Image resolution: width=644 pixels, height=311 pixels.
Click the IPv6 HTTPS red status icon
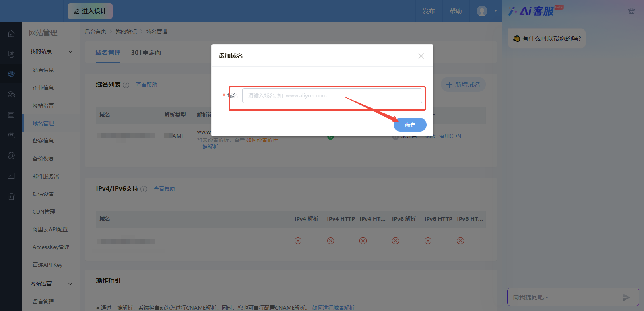[460, 241]
